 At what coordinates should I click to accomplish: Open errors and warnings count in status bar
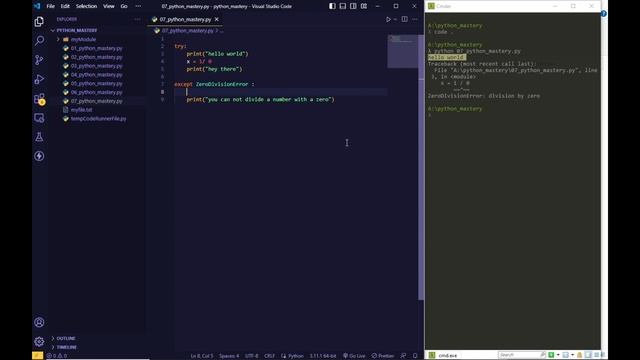[57, 356]
